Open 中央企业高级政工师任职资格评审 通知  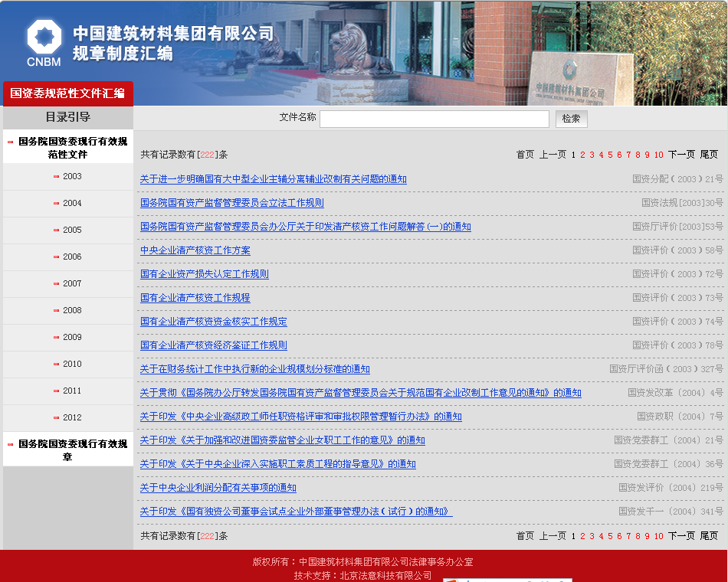[x=301, y=417]
